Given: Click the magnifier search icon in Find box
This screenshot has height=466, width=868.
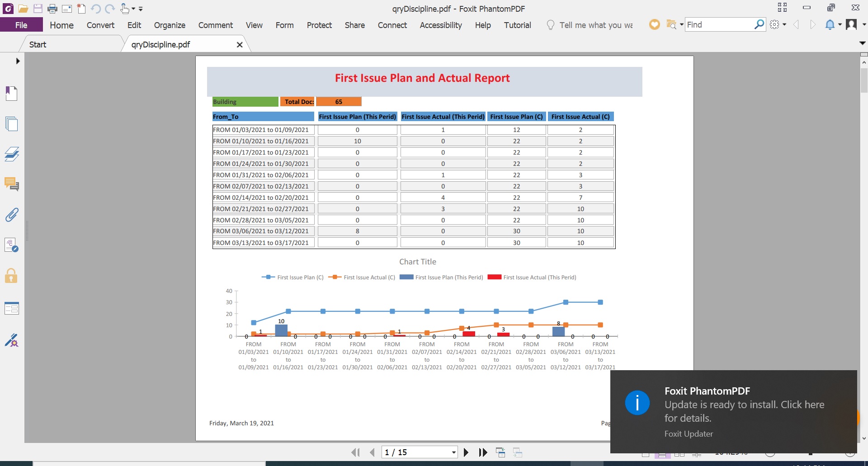Looking at the screenshot, I should (759, 24).
